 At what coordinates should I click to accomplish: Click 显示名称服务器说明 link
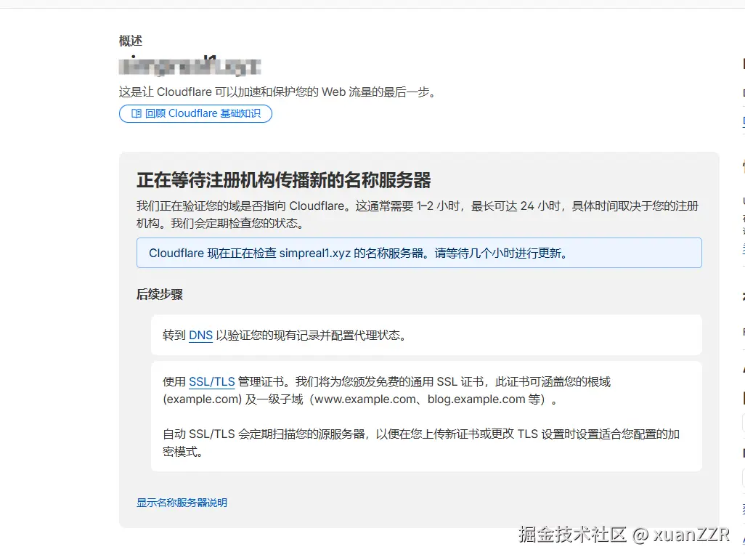coord(182,503)
